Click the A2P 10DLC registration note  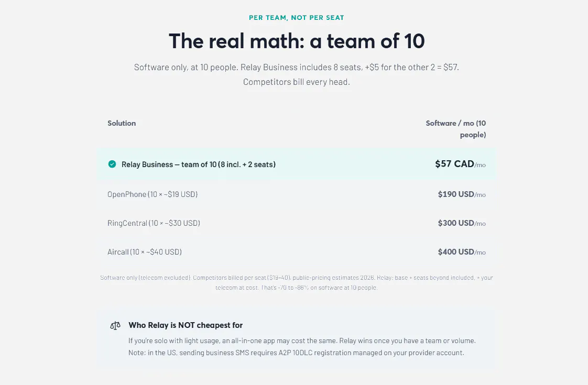296,353
